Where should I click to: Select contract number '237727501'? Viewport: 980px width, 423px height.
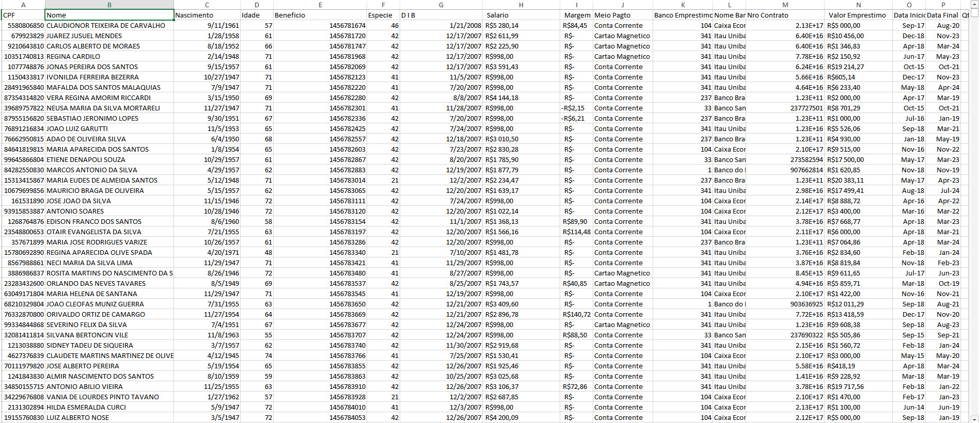(x=807, y=108)
